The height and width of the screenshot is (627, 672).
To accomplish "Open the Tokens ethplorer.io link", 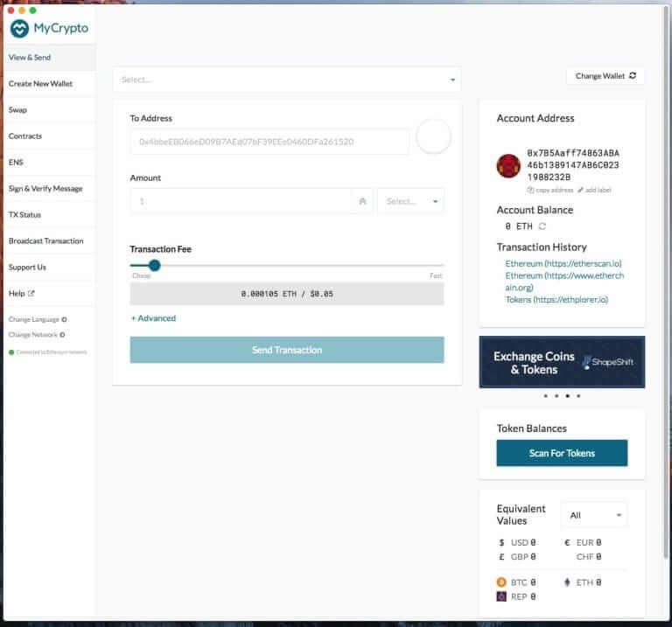I will (556, 299).
